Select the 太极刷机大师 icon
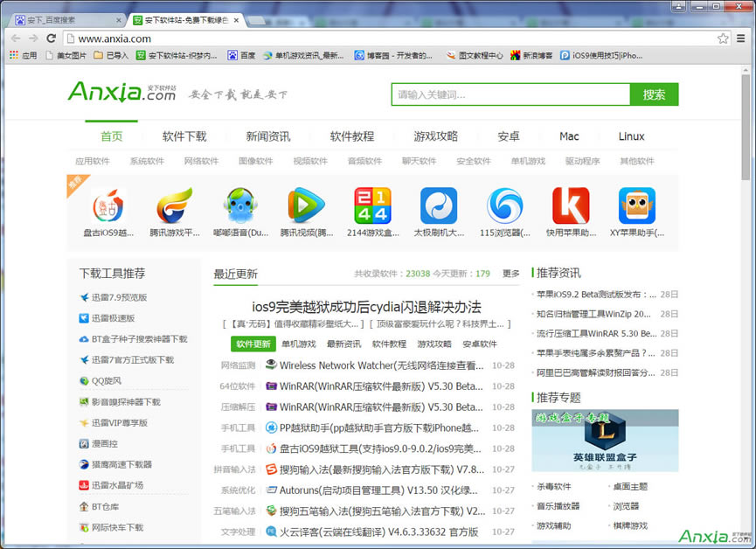Screen dimensions: 756x549 pyautogui.click(x=439, y=207)
